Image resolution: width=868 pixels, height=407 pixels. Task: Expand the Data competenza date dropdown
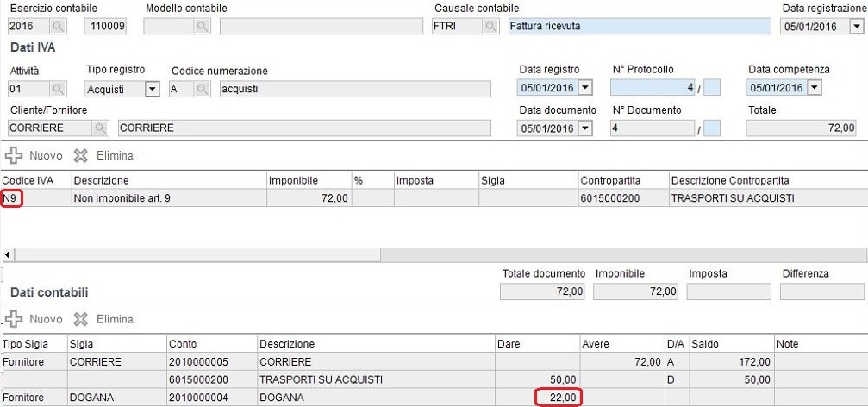tap(814, 88)
